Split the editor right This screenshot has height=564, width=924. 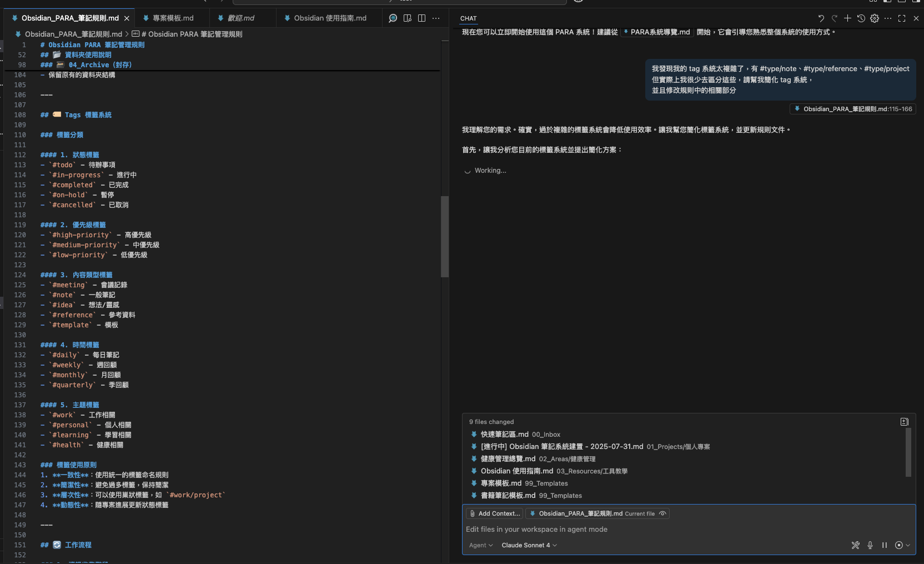[x=421, y=18]
